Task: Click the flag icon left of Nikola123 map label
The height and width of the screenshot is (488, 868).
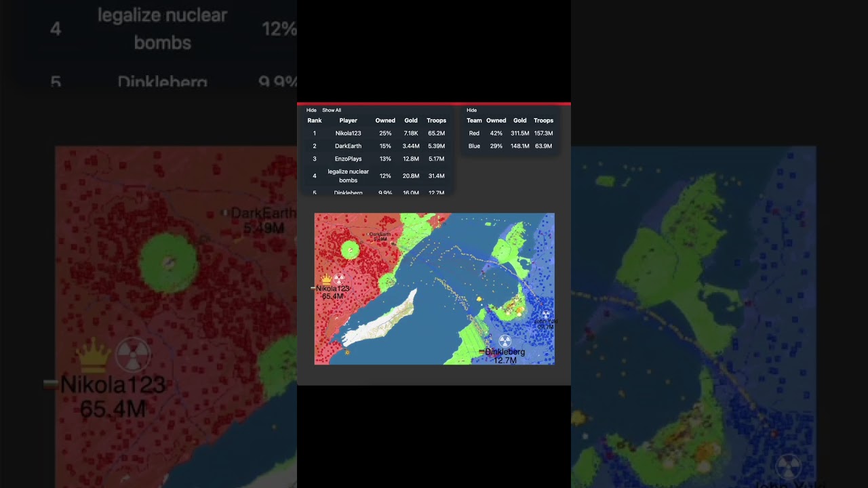Action: coord(313,288)
